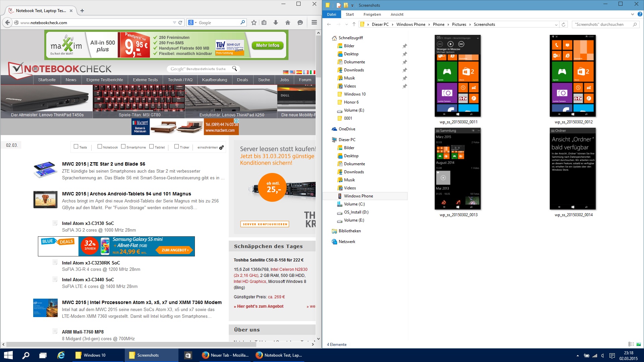This screenshot has width=644, height=362.
Task: Enable the Tests filter checkbox
Action: point(76,146)
